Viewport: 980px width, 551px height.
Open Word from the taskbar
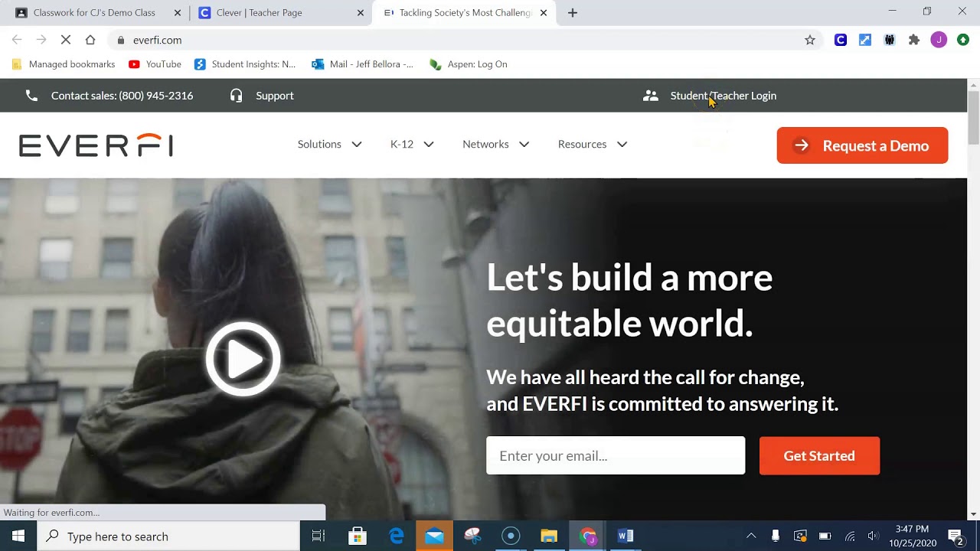(x=626, y=536)
